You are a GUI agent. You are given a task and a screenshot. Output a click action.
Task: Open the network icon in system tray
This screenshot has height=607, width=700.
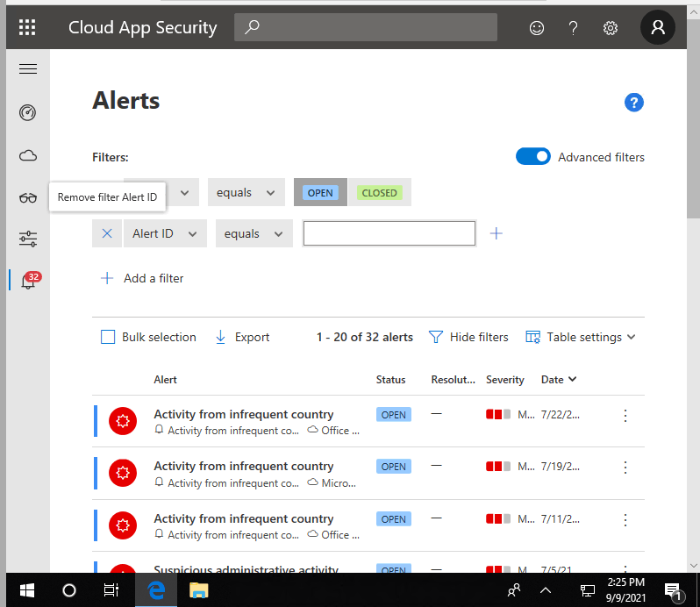coord(587,591)
